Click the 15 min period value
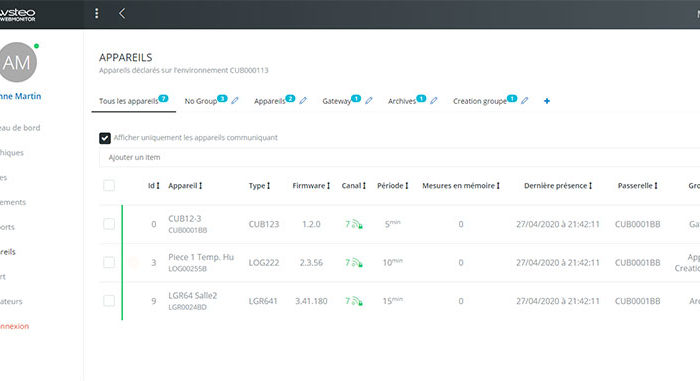Viewport: 700px width, 381px height. click(392, 301)
